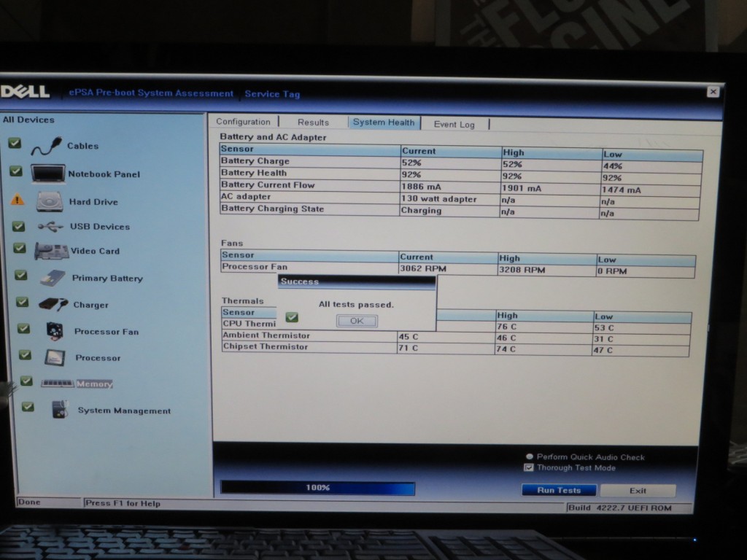Viewport: 747px width, 560px height.
Task: Select Primary Battery in device list
Action: (x=107, y=278)
